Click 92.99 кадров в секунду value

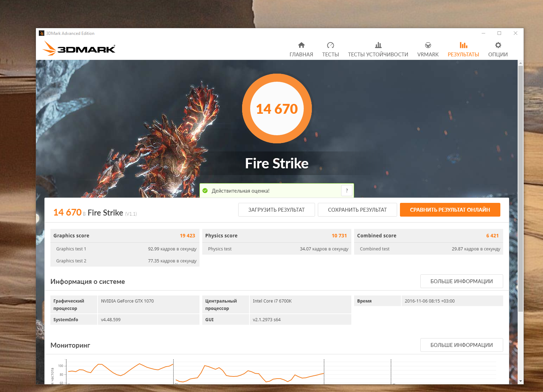tap(172, 249)
